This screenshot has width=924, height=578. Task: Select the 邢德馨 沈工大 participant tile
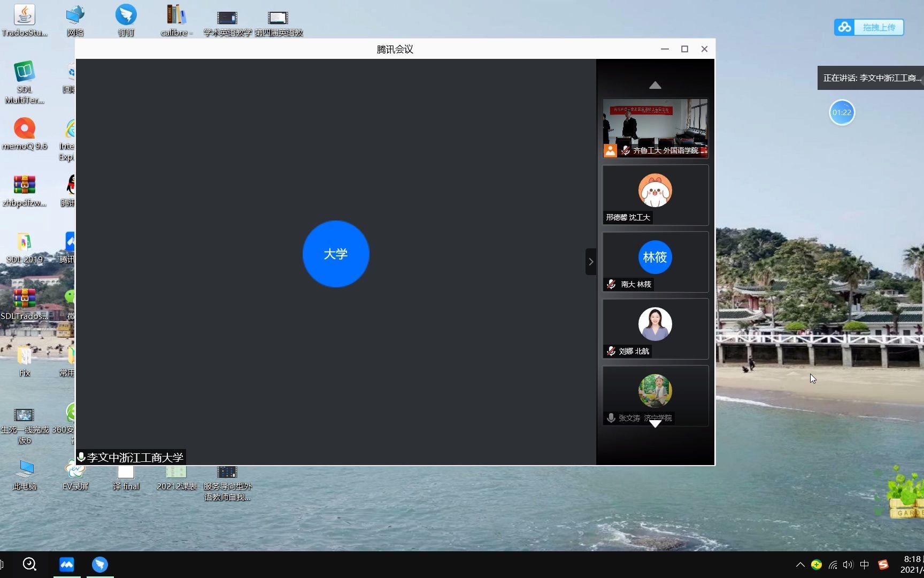point(656,195)
